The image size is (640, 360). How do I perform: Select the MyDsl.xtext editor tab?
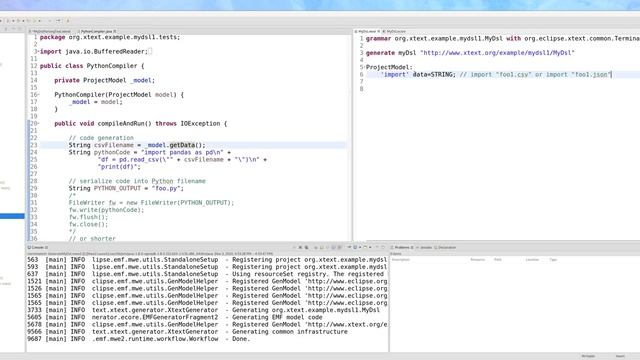pyautogui.click(x=367, y=31)
